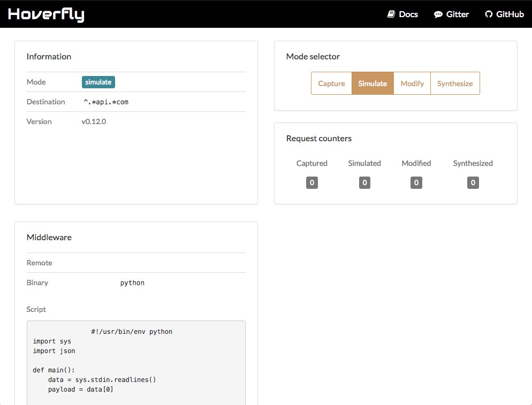Viewport: 532px width, 405px height.
Task: Click the Simulated counter badge
Action: pyautogui.click(x=364, y=182)
